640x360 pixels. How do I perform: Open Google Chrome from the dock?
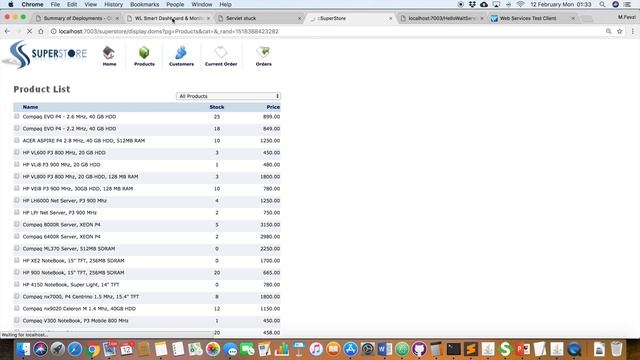(92, 350)
